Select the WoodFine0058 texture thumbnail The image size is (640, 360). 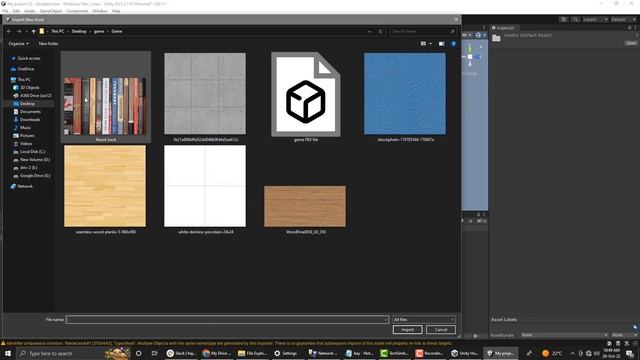click(x=305, y=207)
